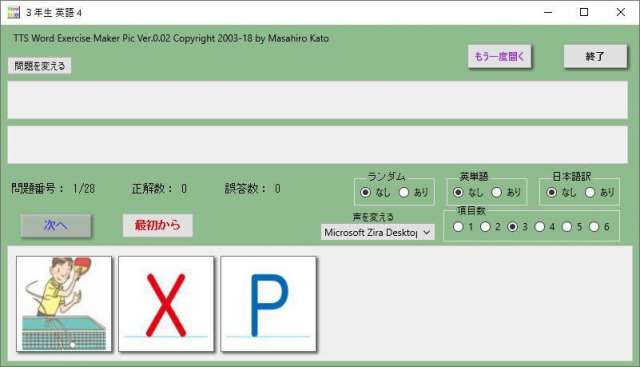Click the table tennis player picture
The height and width of the screenshot is (367, 640).
point(64,304)
